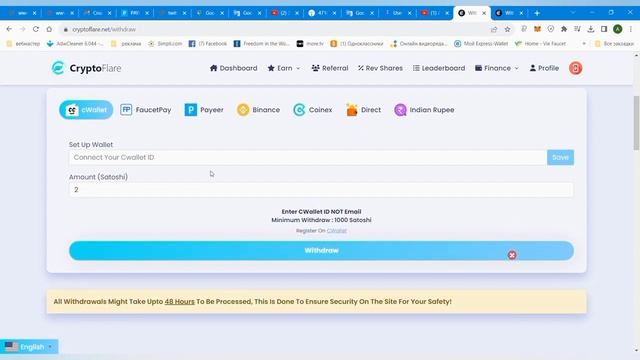The width and height of the screenshot is (640, 360).
Task: Open the English language selector
Action: 29,347
